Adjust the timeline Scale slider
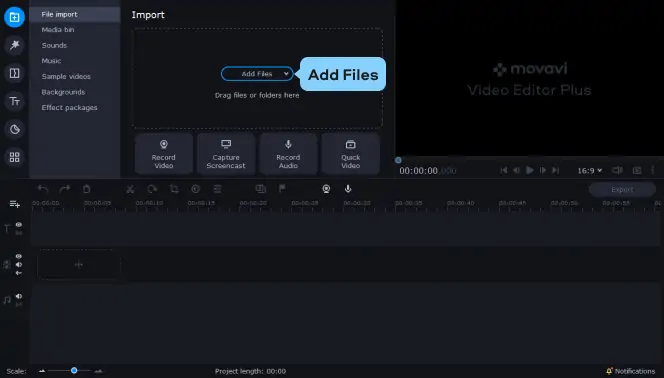This screenshot has height=378, width=664. 74,371
